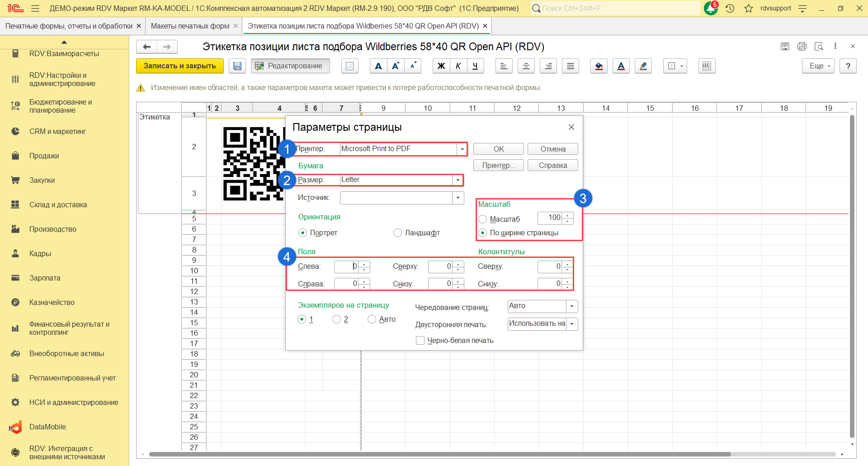Click the Записать и закрыть button
Screen dimensions: 868x466
point(179,66)
